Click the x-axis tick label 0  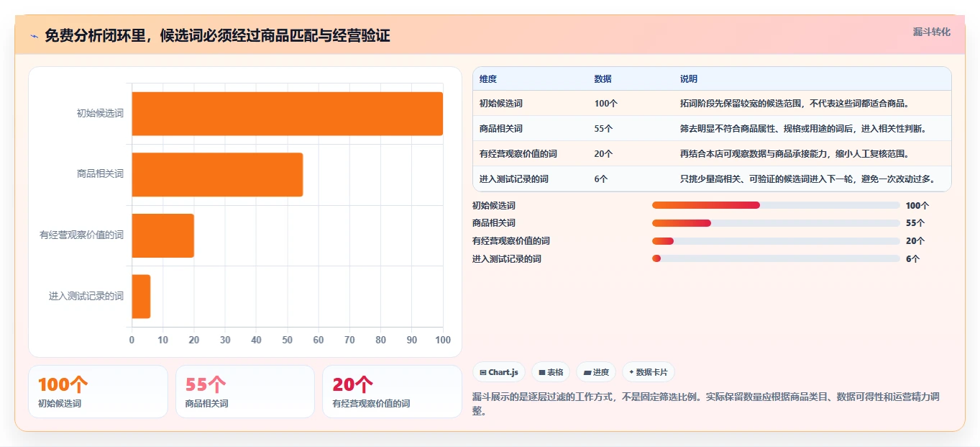(132, 340)
